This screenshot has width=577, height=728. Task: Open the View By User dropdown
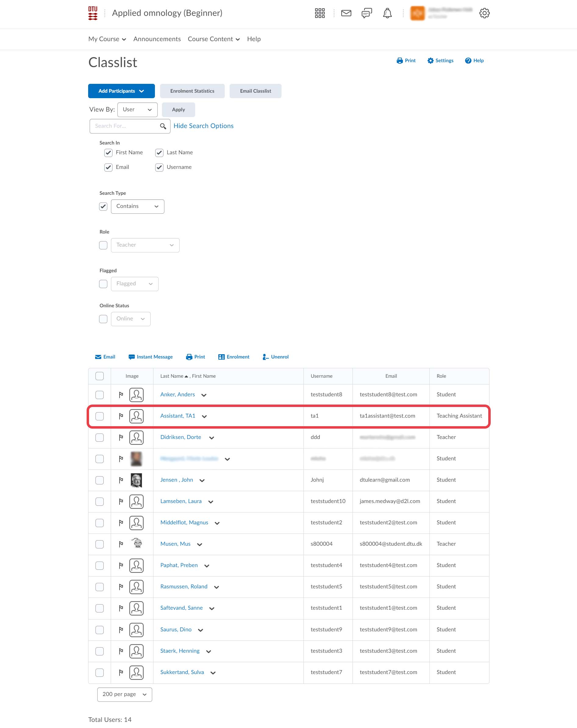pyautogui.click(x=137, y=110)
